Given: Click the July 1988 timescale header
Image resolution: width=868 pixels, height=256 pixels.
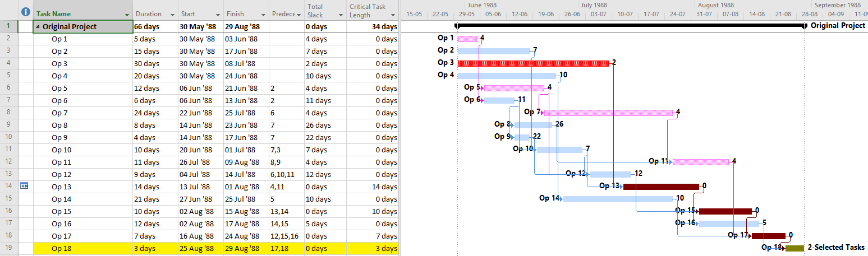Looking at the screenshot, I should (x=594, y=4).
